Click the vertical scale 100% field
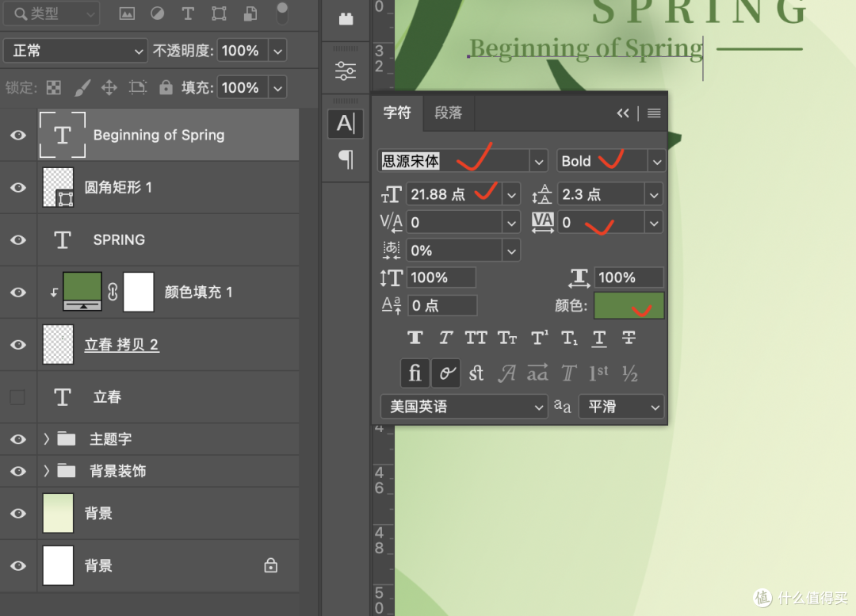Screen dimensions: 856x616 click(441, 277)
